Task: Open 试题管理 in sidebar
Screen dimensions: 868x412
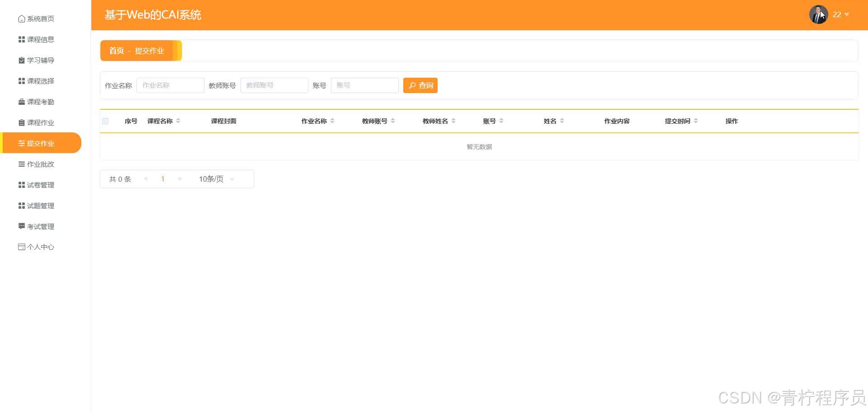Action: (x=41, y=206)
